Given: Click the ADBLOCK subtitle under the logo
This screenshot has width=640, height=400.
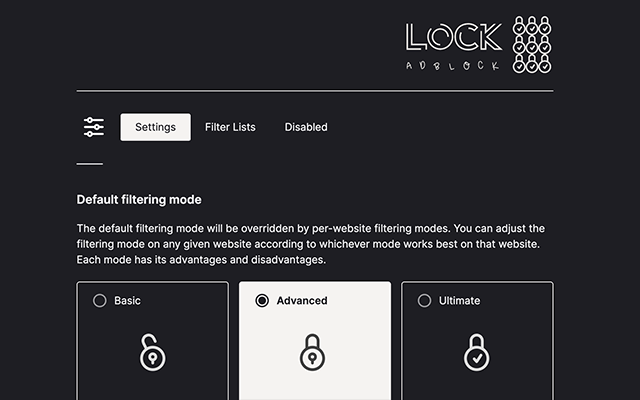Looking at the screenshot, I should coord(453,66).
